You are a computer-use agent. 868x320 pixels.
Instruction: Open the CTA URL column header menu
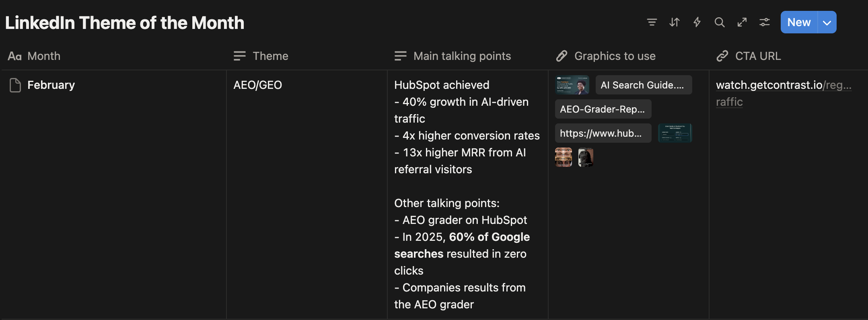(758, 56)
